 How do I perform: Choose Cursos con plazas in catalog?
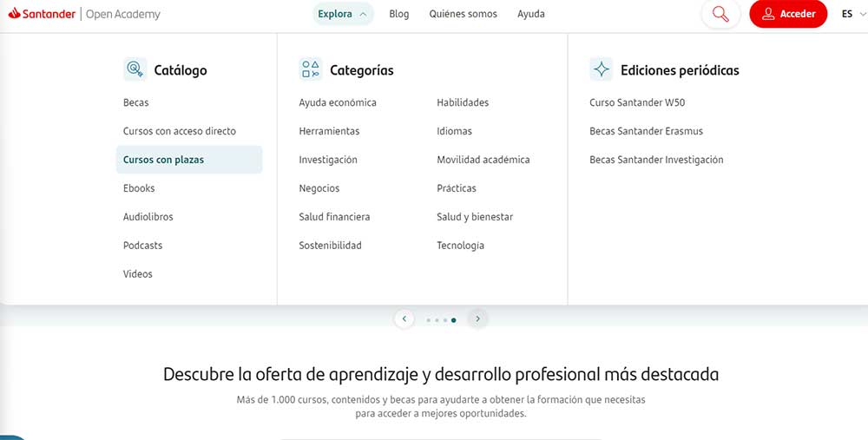point(163,160)
